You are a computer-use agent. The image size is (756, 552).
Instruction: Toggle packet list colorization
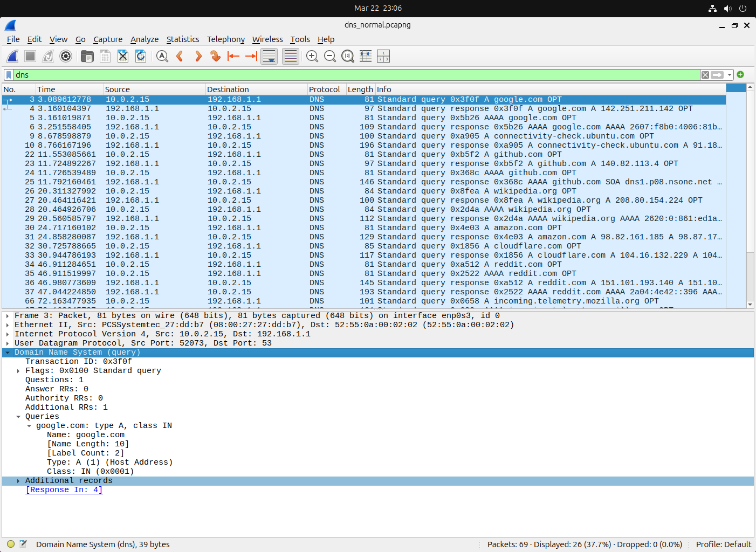coord(291,56)
